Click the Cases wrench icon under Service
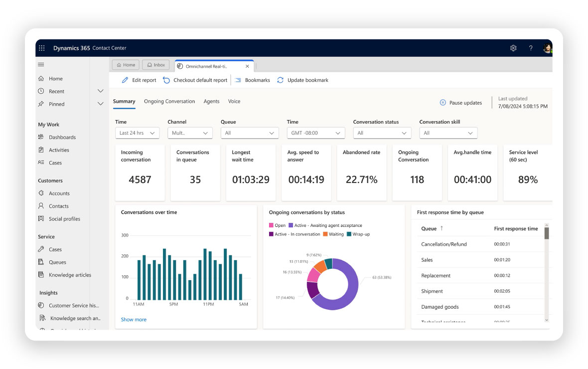Viewport: 588px width, 369px height. pos(41,249)
